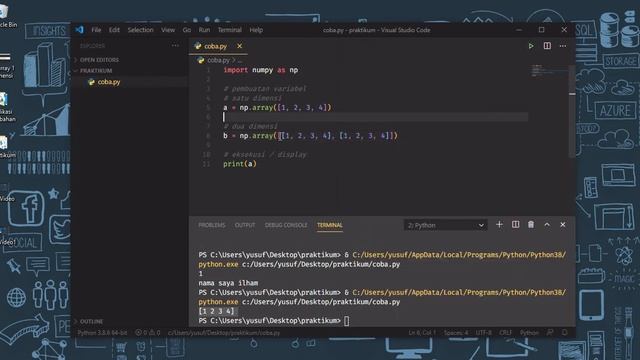Click the EXPLORER sidebar title
This screenshot has height=360, width=640.
pos(93,46)
